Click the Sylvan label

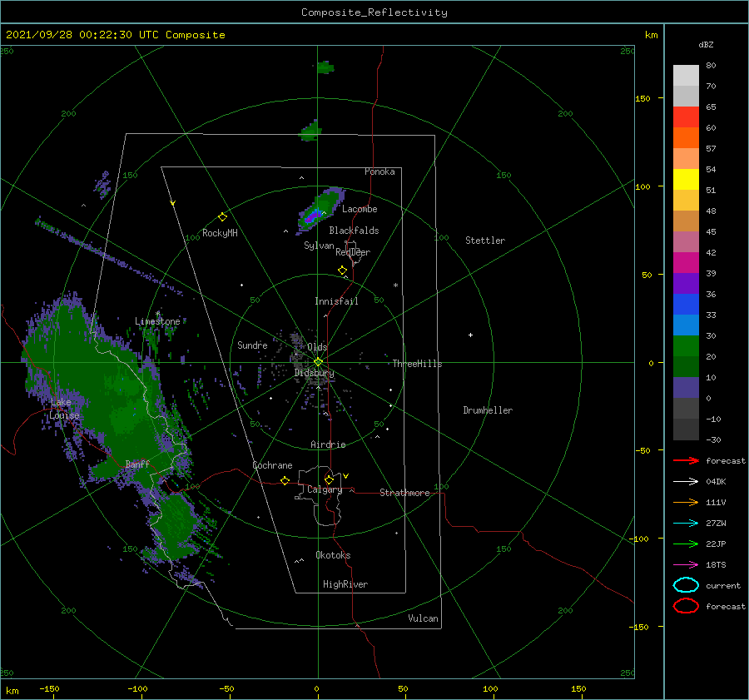[319, 246]
